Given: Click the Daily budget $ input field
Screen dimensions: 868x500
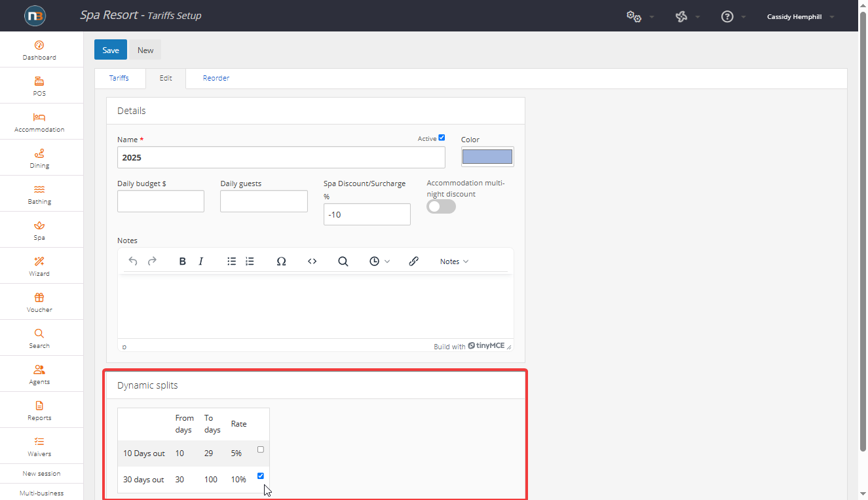Looking at the screenshot, I should tap(160, 201).
